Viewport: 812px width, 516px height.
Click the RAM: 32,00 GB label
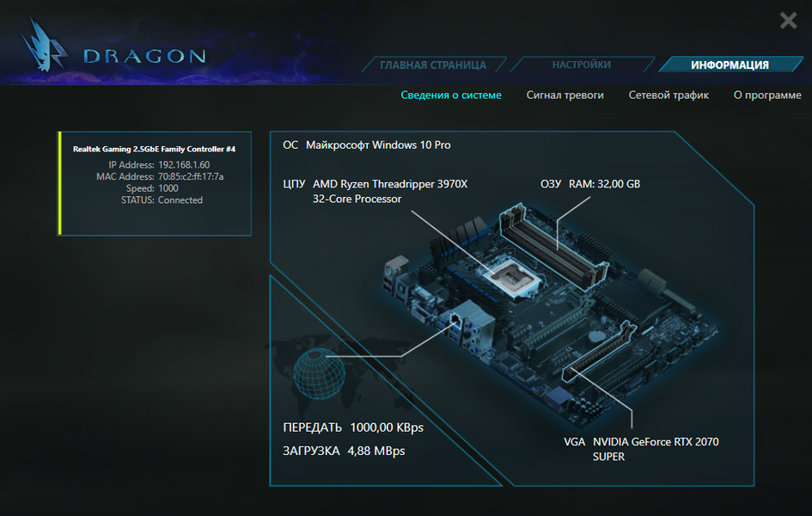pyautogui.click(x=604, y=184)
